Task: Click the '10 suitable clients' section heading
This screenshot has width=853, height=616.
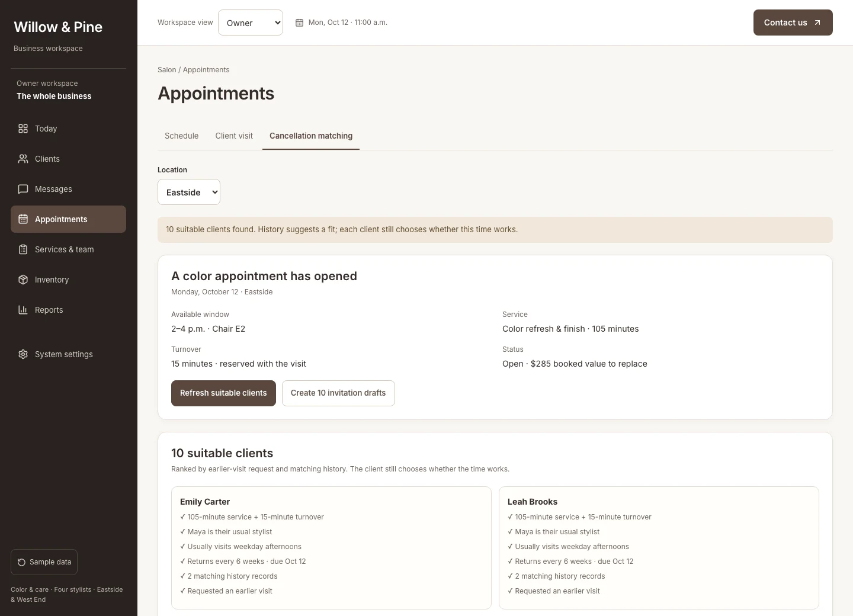Action: tap(222, 453)
